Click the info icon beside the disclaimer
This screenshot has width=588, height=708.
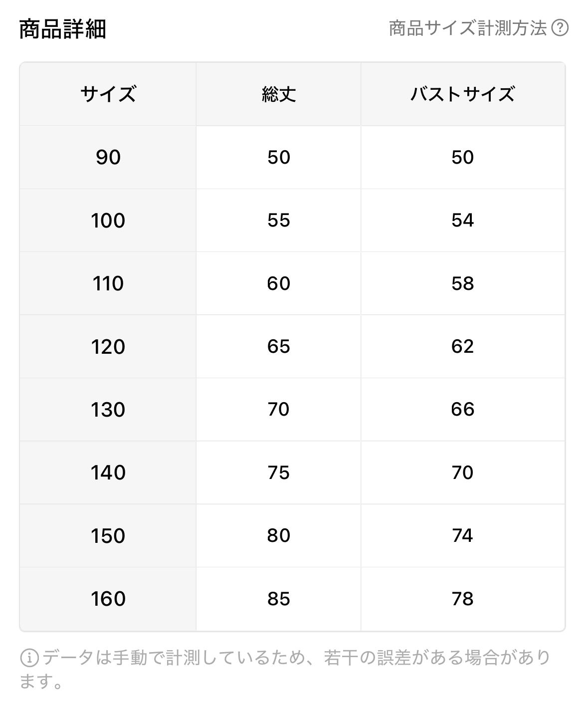(x=29, y=658)
